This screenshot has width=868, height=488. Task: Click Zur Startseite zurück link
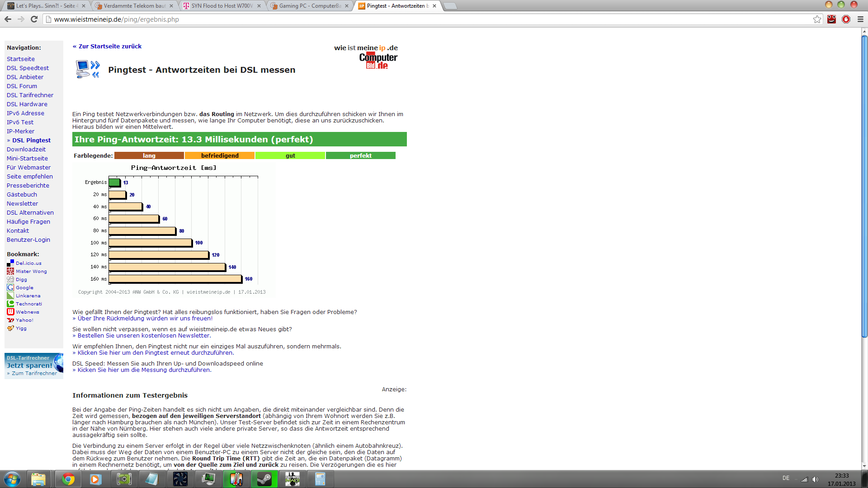tap(107, 46)
